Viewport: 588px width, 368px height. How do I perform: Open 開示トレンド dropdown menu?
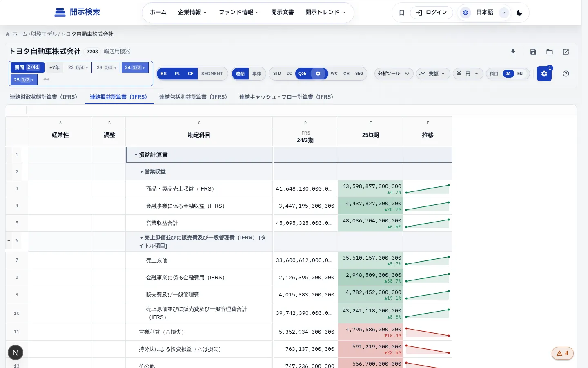tap(325, 13)
